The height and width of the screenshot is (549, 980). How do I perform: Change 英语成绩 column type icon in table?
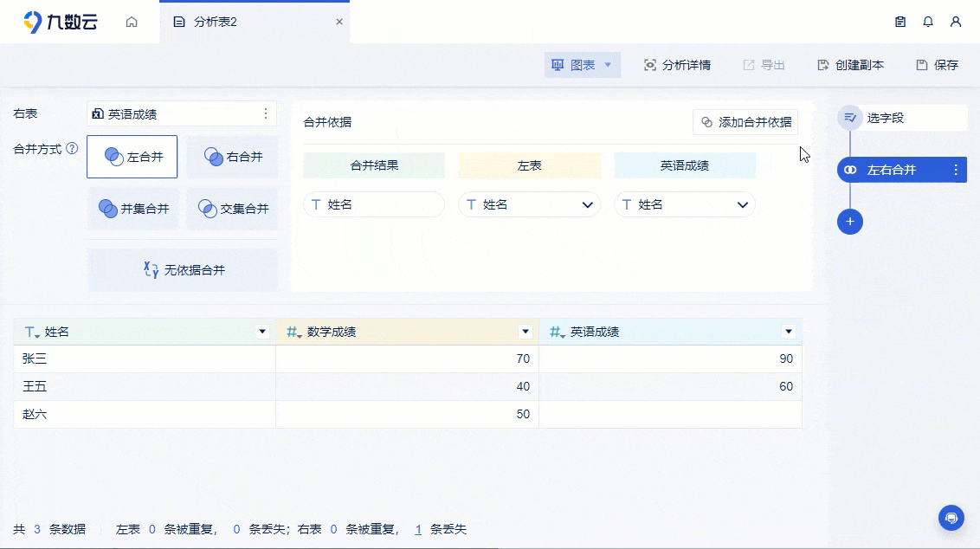[x=558, y=332]
